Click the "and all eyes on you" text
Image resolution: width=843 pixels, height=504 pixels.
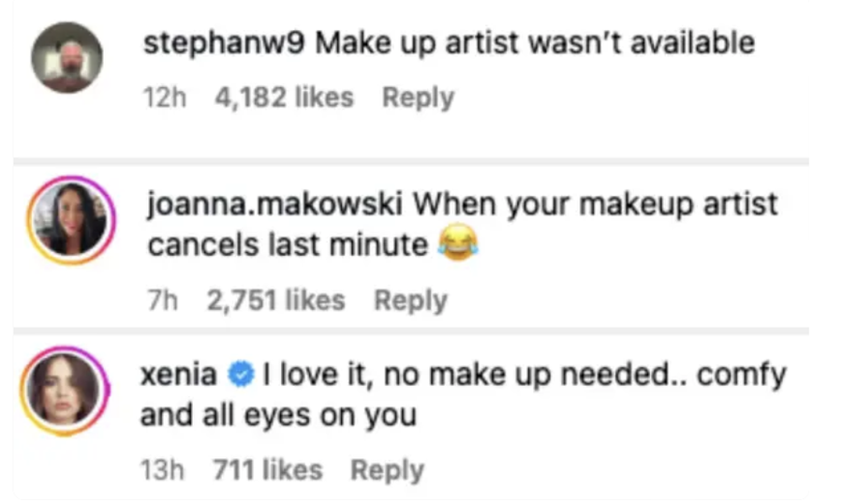coord(277,415)
